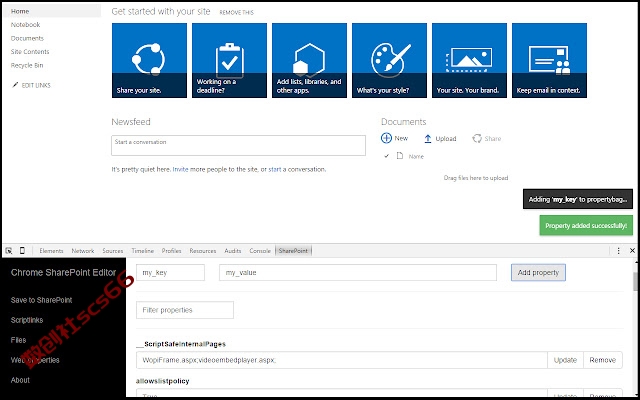Screen dimensions: 640x400
Task: Click the Start a conversation box
Action: click(x=238, y=145)
